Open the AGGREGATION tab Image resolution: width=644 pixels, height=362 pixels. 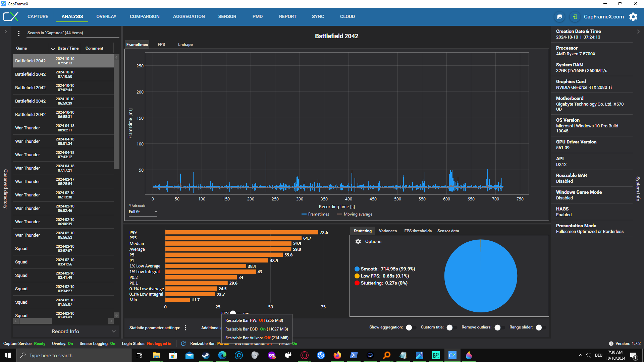tap(189, 16)
